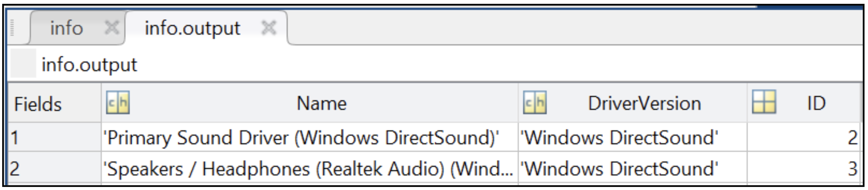
Task: Select row 2 header
Action: click(54, 168)
